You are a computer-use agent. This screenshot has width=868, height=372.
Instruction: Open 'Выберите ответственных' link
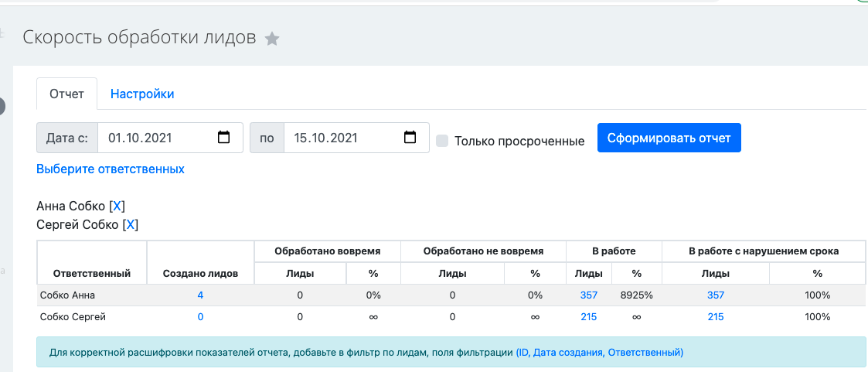point(111,169)
